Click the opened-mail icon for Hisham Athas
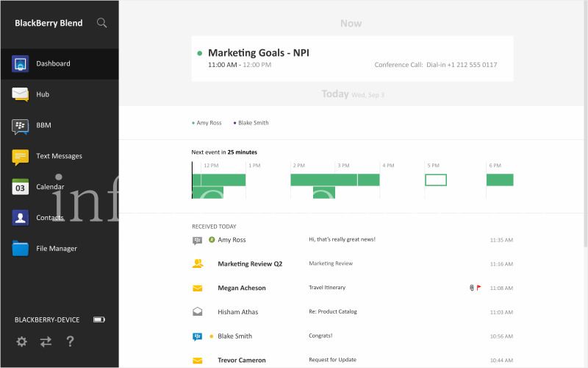The height and width of the screenshot is (368, 588). (x=197, y=311)
